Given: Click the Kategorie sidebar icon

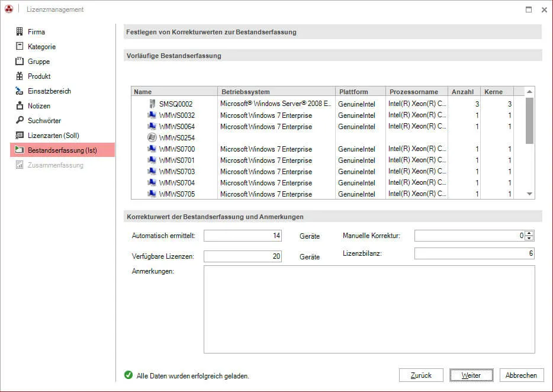Looking at the screenshot, I should click(20, 46).
